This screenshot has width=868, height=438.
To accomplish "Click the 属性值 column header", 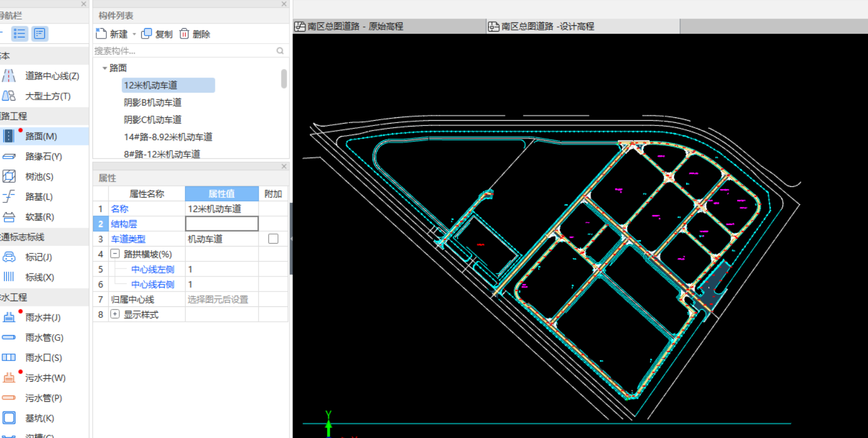I will [222, 194].
